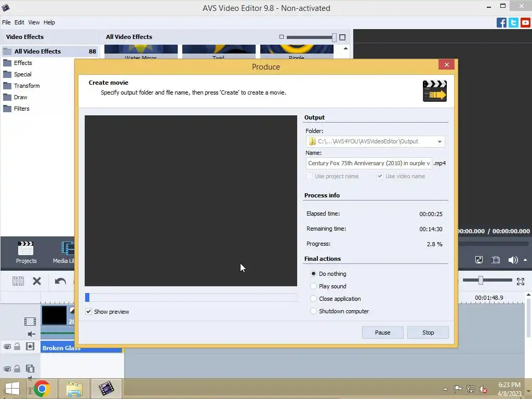Select the Do nothing radio button

click(313, 273)
